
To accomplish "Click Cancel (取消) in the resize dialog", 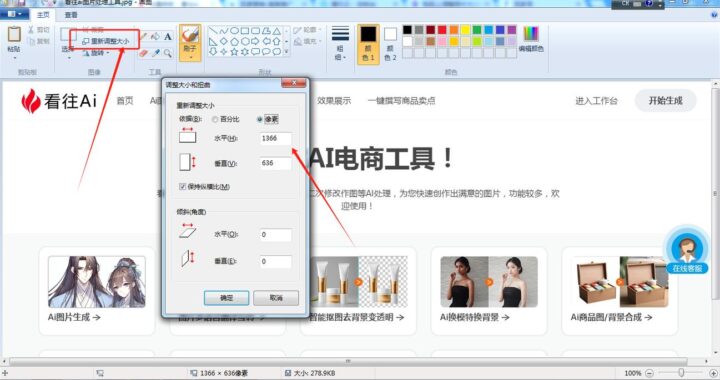I will click(x=276, y=298).
